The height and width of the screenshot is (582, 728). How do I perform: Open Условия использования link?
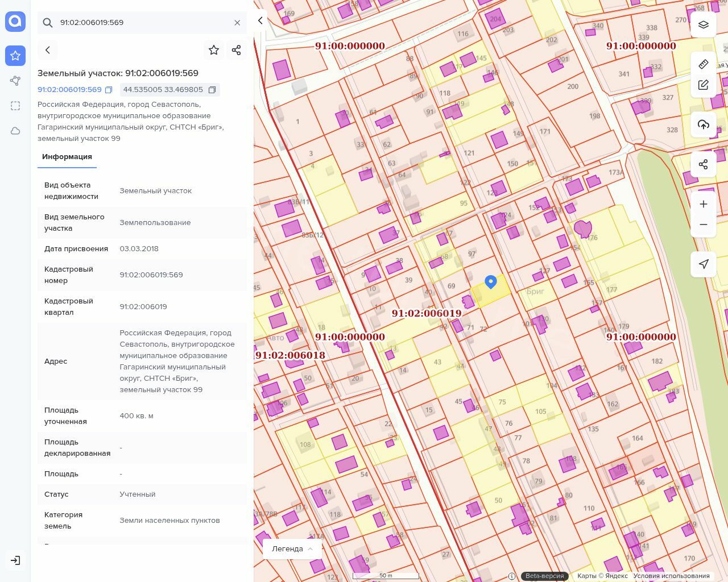coord(671,576)
